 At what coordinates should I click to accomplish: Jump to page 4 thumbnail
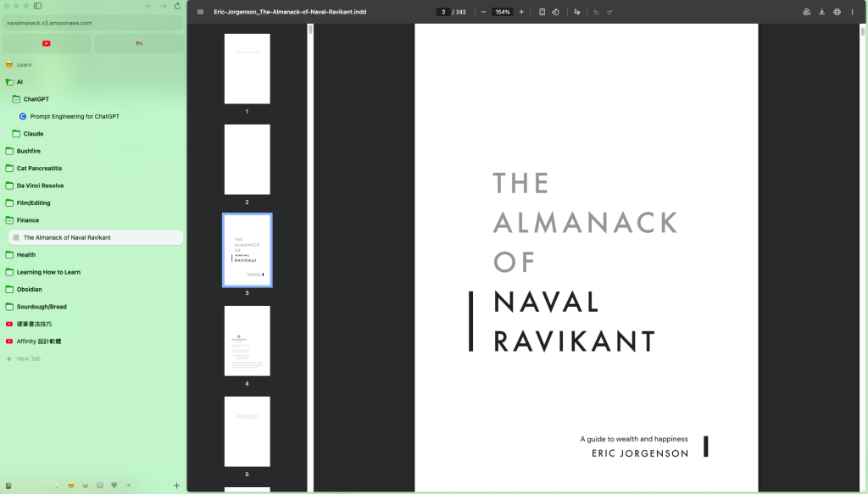(x=247, y=341)
